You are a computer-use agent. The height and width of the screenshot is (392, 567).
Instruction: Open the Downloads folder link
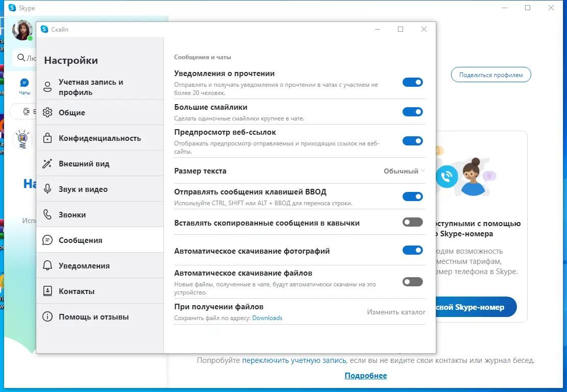[268, 317]
